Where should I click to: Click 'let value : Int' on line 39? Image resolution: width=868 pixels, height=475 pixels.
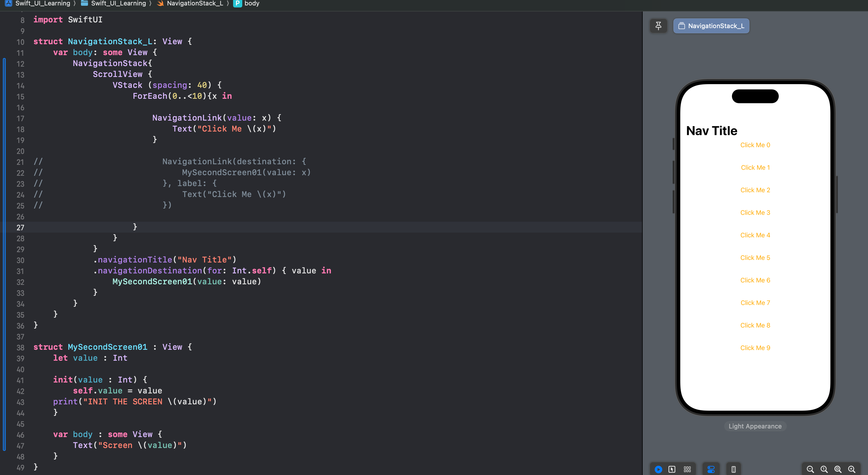tap(90, 358)
